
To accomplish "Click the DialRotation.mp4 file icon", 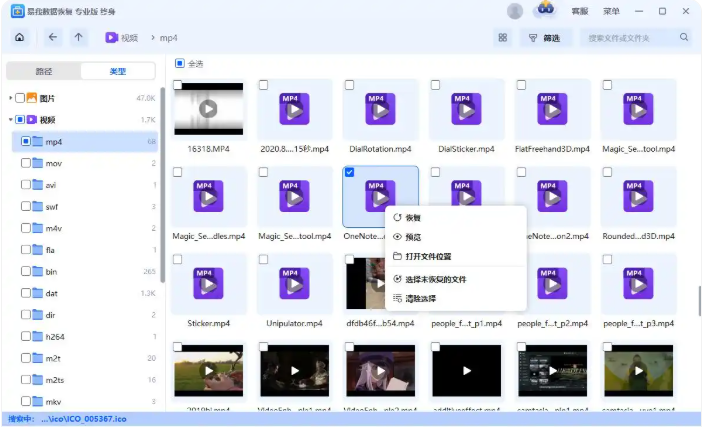I will [x=380, y=109].
